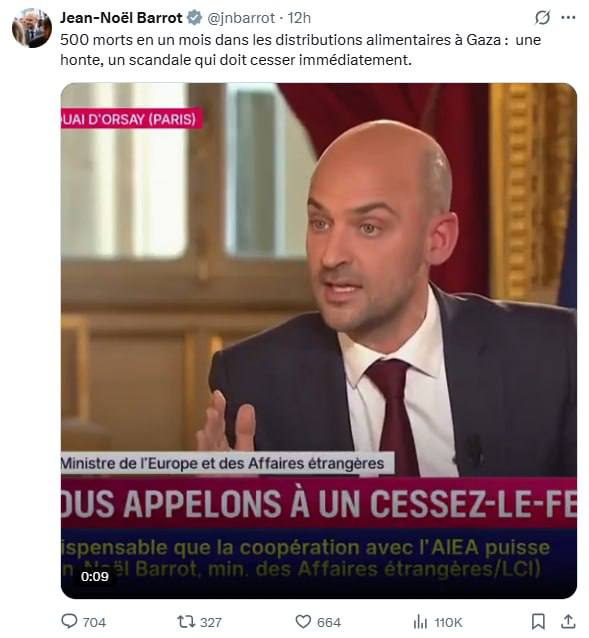Like the post with heart icon
This screenshot has height=638, width=589.
303,622
